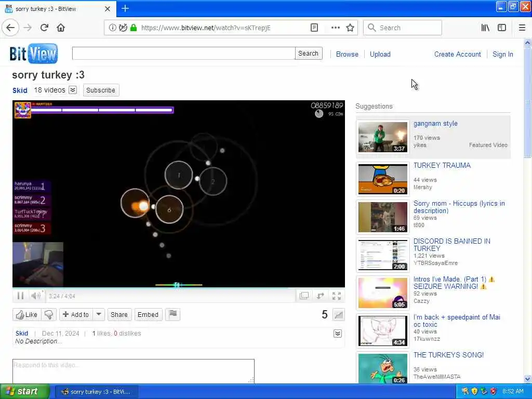Click the Embed button
The height and width of the screenshot is (399, 532).
click(x=148, y=315)
